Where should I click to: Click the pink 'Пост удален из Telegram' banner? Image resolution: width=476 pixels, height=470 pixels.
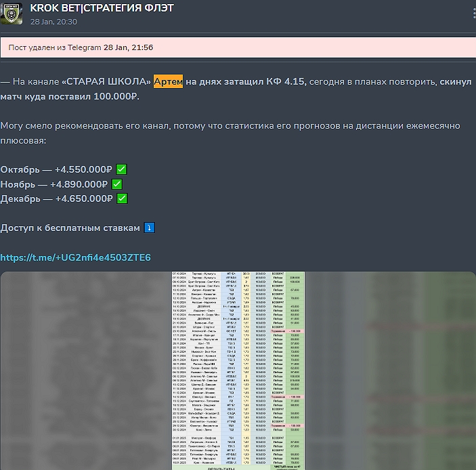click(238, 47)
